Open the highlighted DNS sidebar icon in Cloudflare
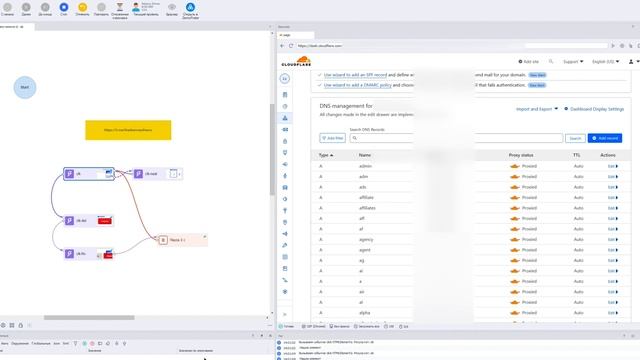 [285, 118]
